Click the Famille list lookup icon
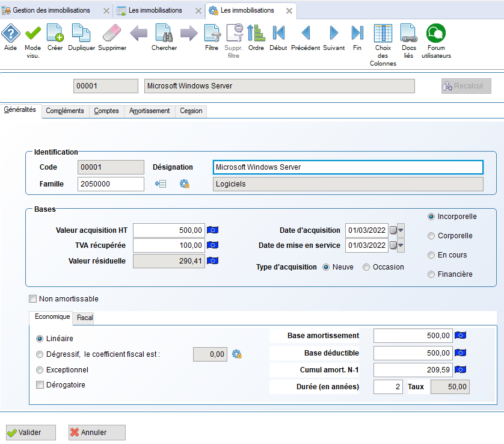Screen dimensions: 504x444 coord(161,184)
